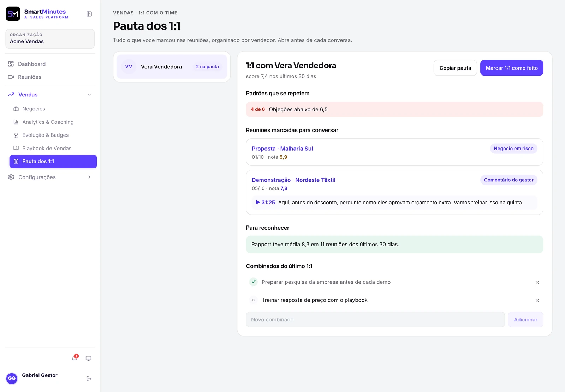Remove the 'Preparar pesquisa' combinado
565x392 pixels.
point(537,282)
